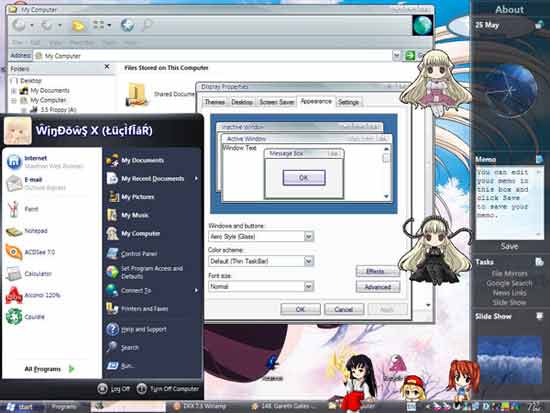The width and height of the screenshot is (550, 413).
Task: Open the Color scheme dropdown
Action: pyautogui.click(x=308, y=261)
